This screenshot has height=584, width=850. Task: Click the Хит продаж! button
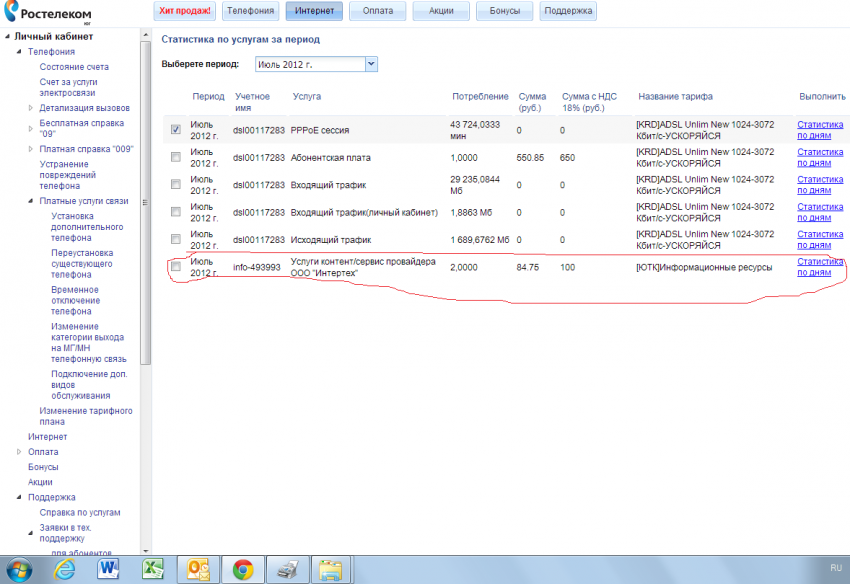(185, 11)
